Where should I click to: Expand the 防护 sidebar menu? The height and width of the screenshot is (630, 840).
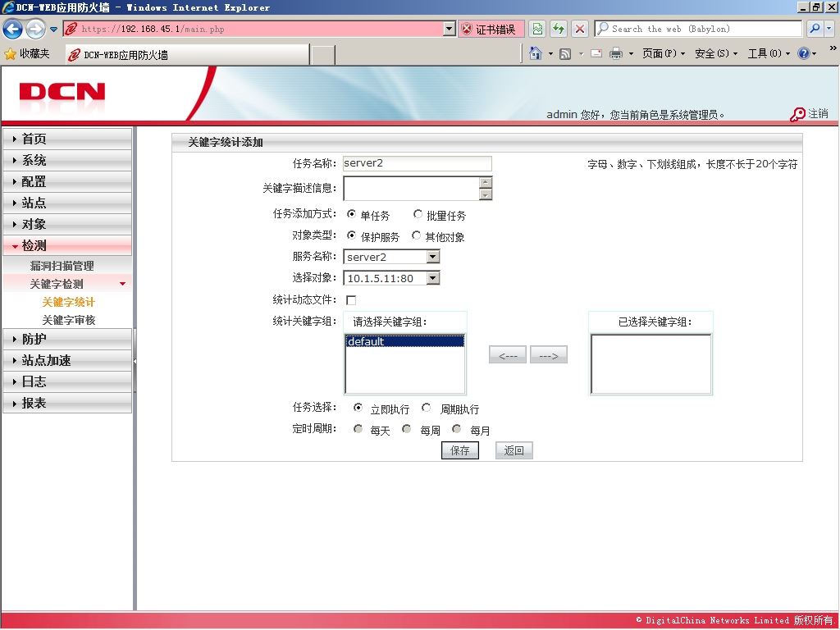tap(67, 339)
